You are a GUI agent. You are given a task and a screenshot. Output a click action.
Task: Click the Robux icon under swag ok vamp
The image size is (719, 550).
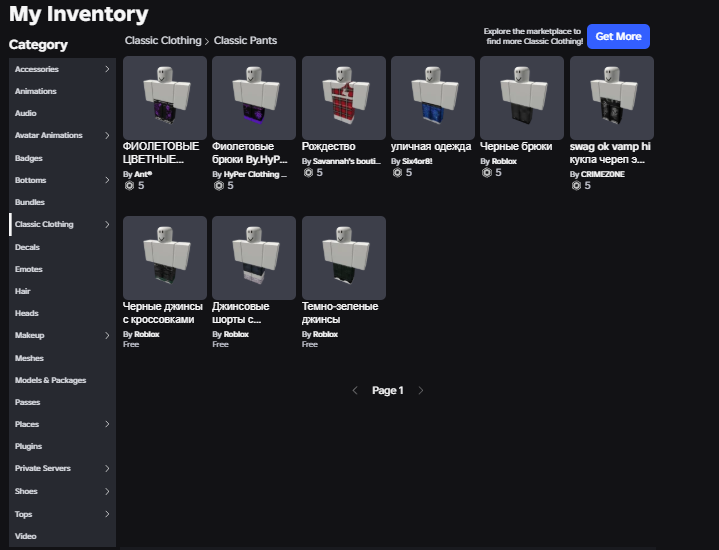point(576,185)
